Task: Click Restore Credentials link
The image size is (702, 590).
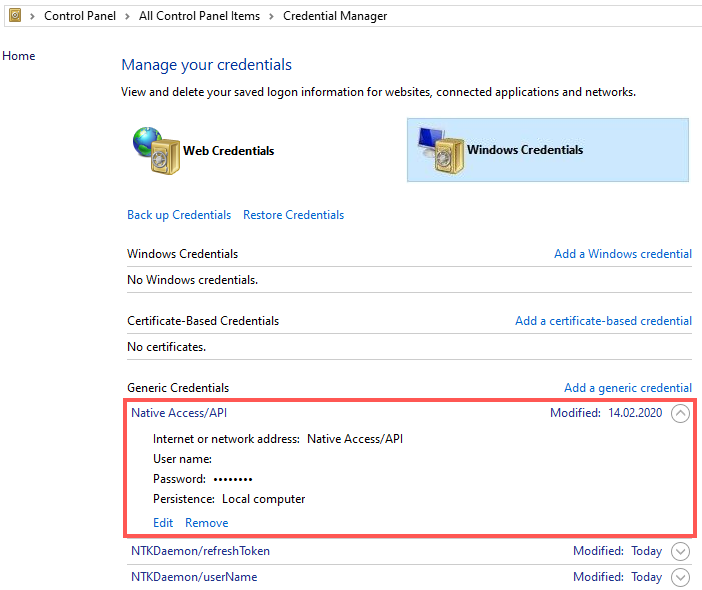Action: click(294, 215)
